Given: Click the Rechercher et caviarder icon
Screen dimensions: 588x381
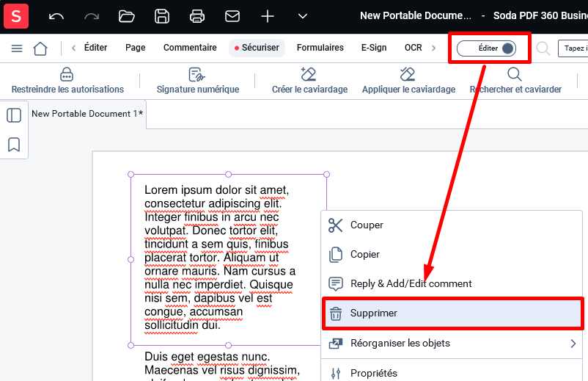Looking at the screenshot, I should (515, 74).
